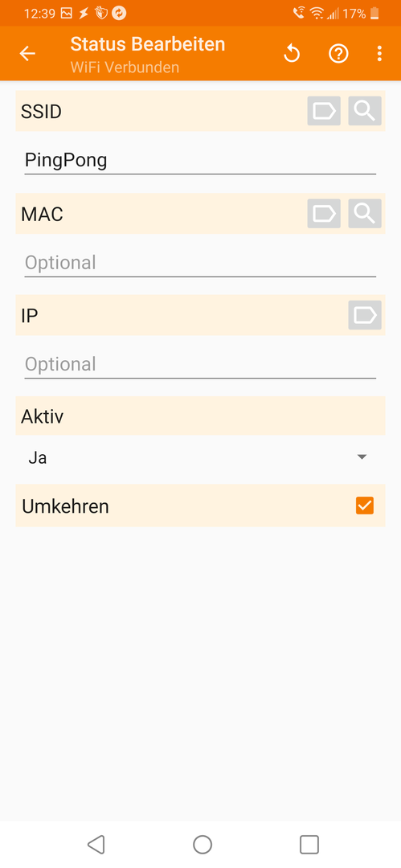The height and width of the screenshot is (868, 401).
Task: Click the MAC Optional input field
Action: pyautogui.click(x=200, y=263)
